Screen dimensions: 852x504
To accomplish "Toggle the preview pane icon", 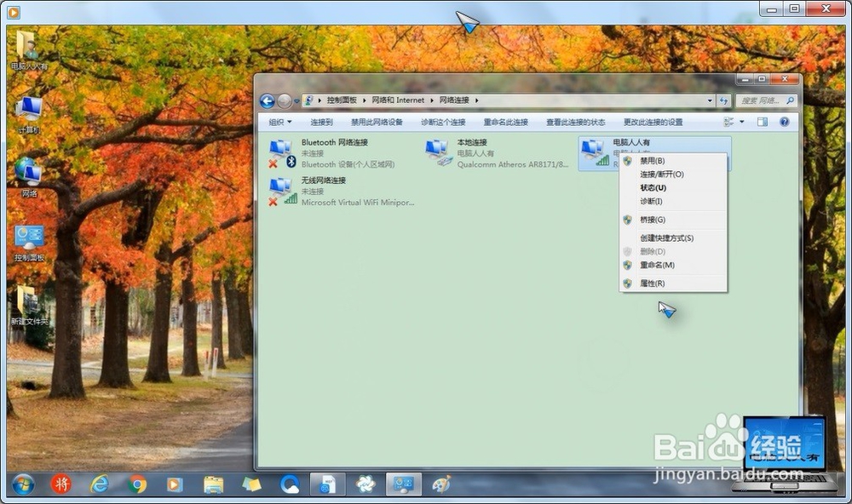I will 763,123.
